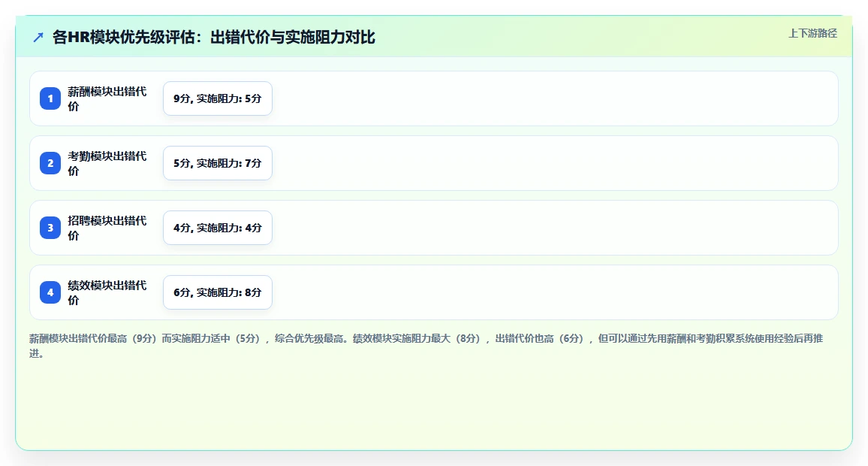The width and height of the screenshot is (868, 466).
Task: Select the 考勤模块出错代价 label
Action: click(107, 163)
